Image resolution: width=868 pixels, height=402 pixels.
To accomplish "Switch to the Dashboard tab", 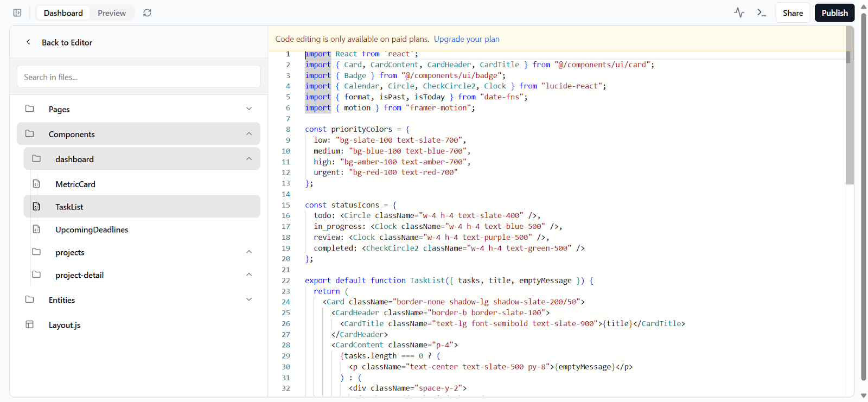I will 63,13.
